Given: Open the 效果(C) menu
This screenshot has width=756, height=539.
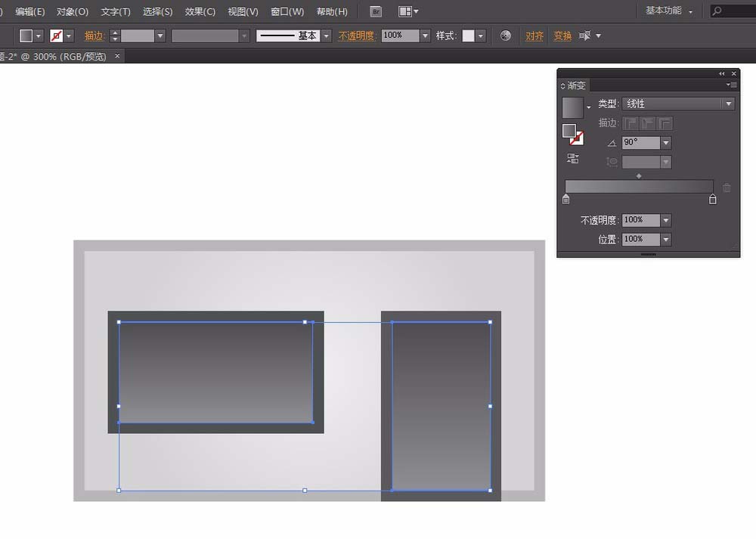Looking at the screenshot, I should [x=200, y=11].
